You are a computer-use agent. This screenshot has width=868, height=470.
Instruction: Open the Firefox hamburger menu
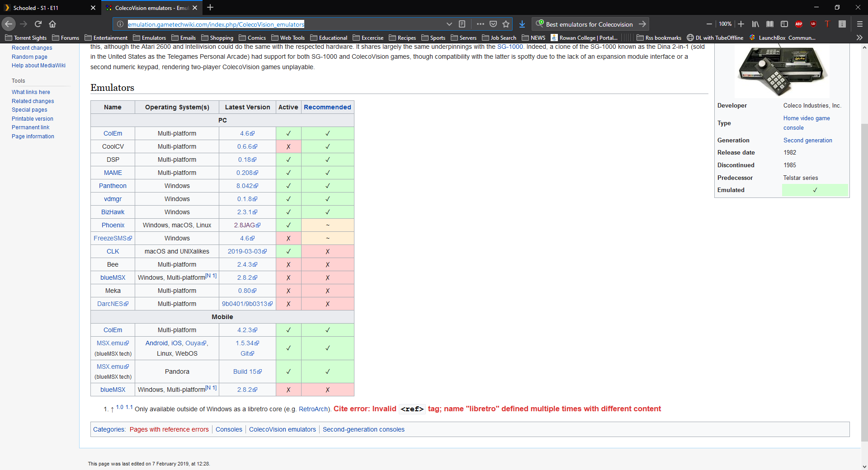coord(859,24)
